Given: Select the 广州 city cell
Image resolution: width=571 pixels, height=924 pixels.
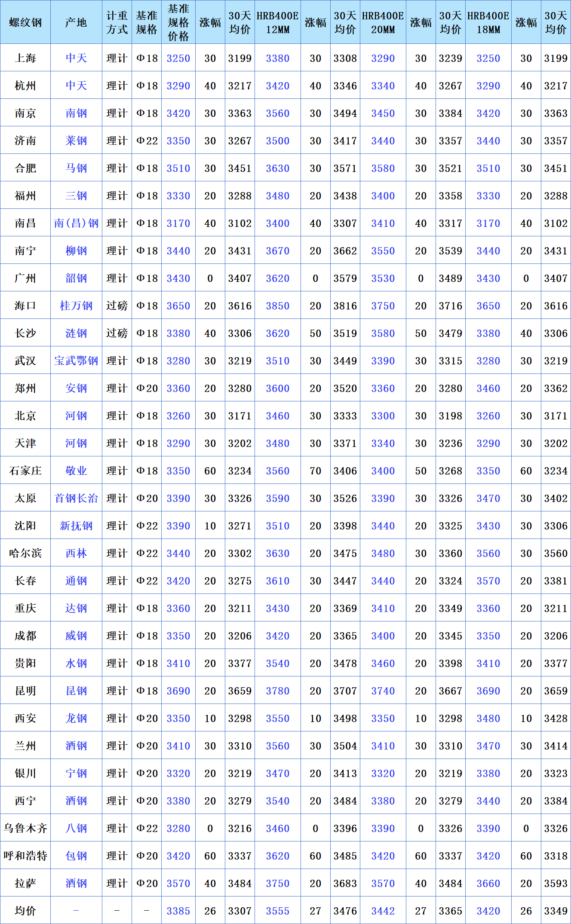Looking at the screenshot, I should coord(25,278).
